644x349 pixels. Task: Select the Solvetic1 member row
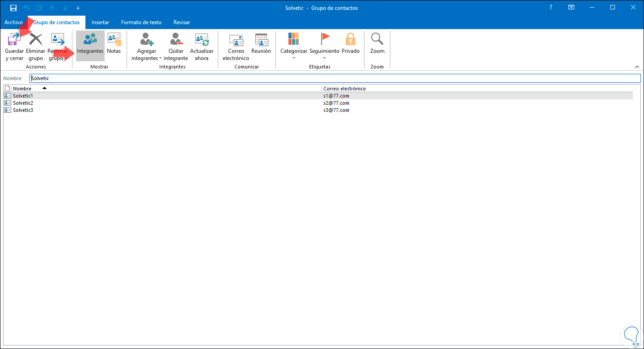click(x=318, y=96)
